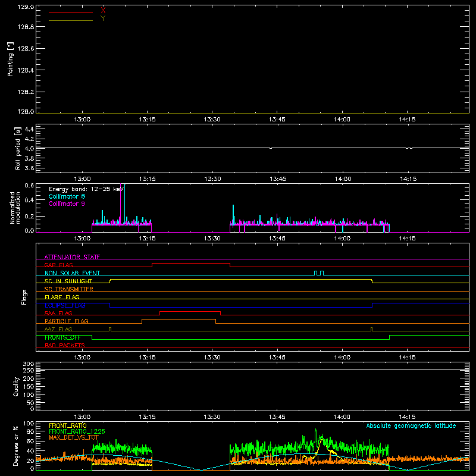Click the 'GAP_FLAG' label

pos(58,265)
